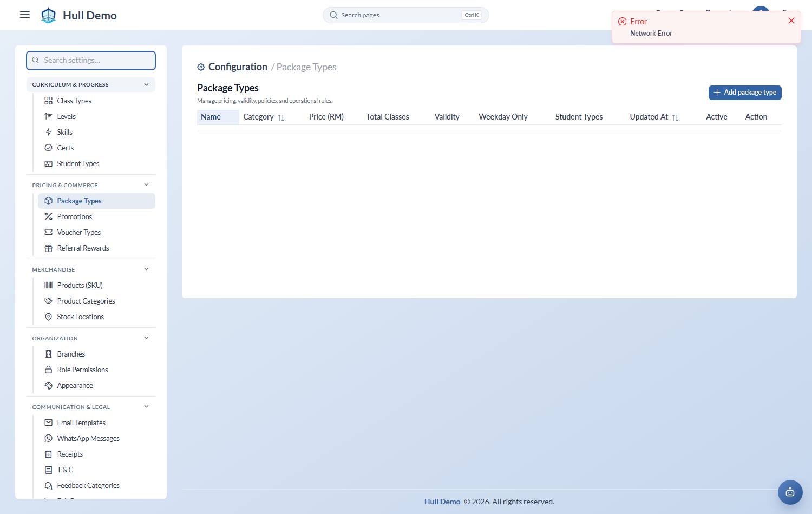Image resolution: width=812 pixels, height=514 pixels.
Task: Click the Search pages bar
Action: (406, 15)
